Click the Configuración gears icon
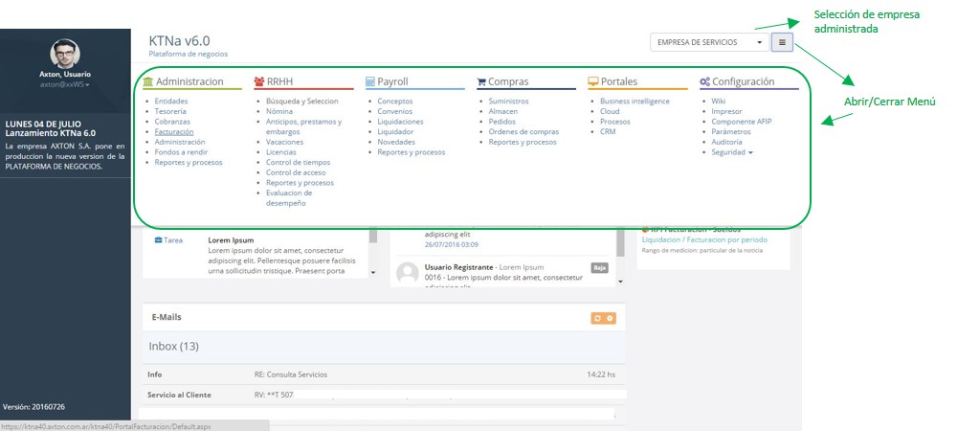Viewport: 980px width, 431px height. [x=704, y=82]
